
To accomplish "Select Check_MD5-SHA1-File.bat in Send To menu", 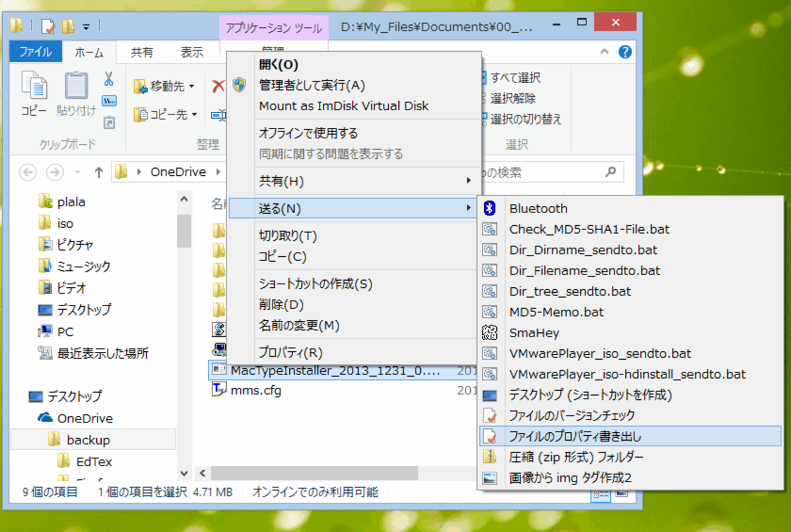I will pos(630,229).
